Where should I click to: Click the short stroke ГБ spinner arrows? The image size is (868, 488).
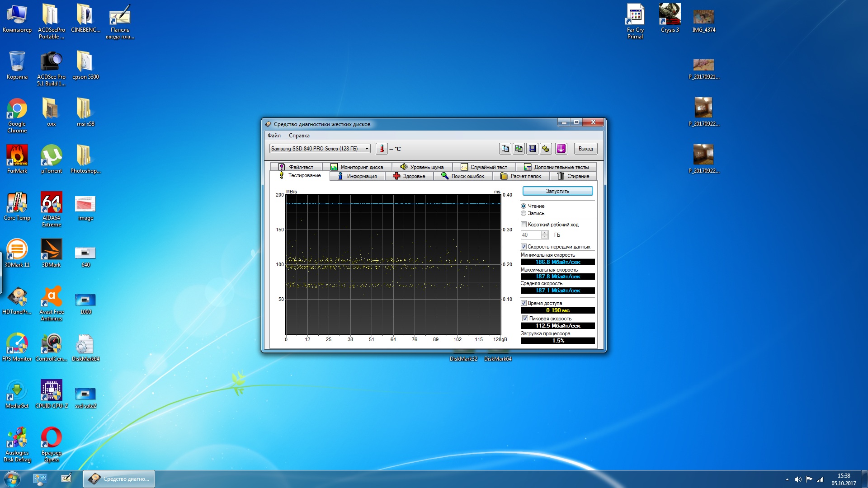coord(545,235)
